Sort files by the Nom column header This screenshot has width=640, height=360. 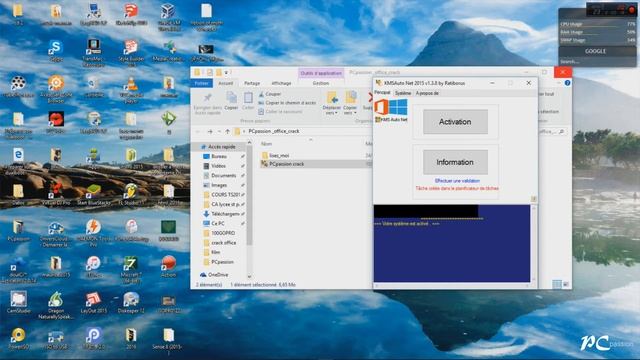coord(267,144)
